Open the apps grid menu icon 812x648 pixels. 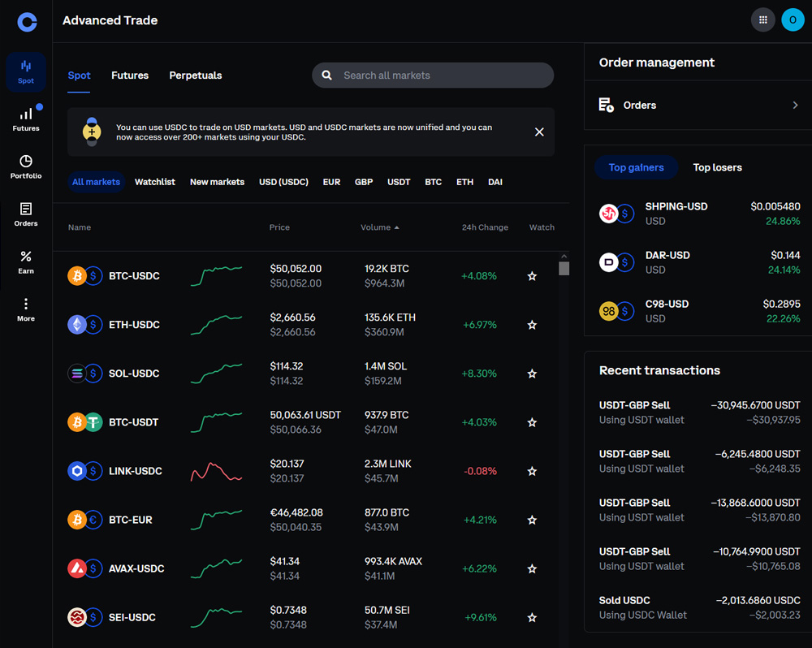coord(762,20)
